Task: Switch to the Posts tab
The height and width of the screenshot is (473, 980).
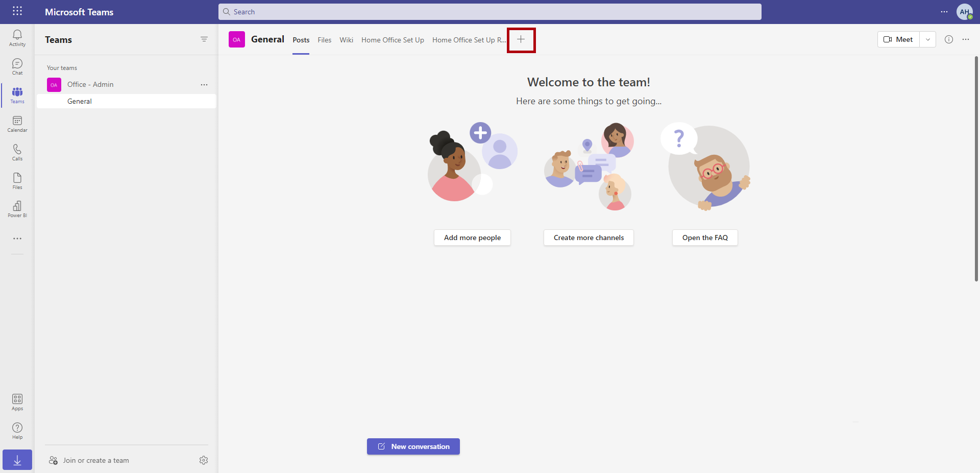Action: pos(301,40)
